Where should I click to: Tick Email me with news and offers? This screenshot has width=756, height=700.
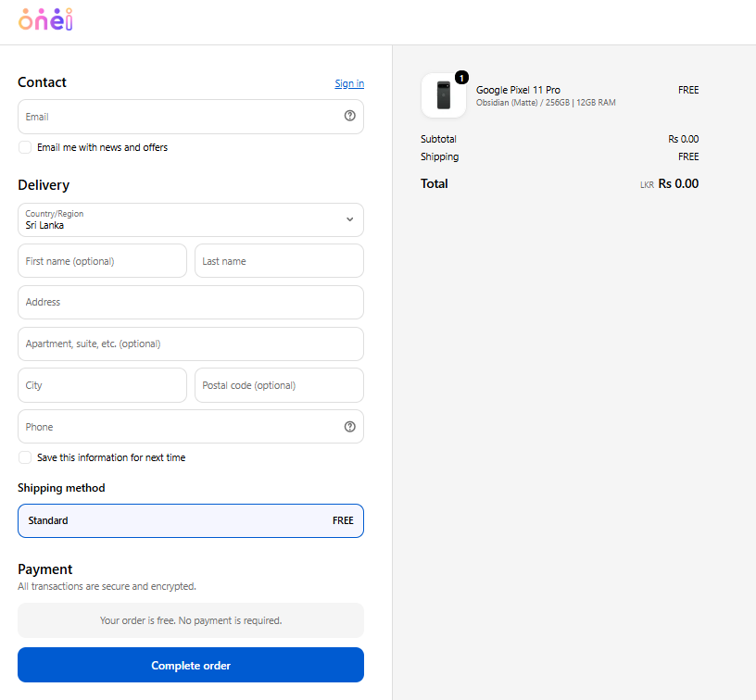coord(25,147)
